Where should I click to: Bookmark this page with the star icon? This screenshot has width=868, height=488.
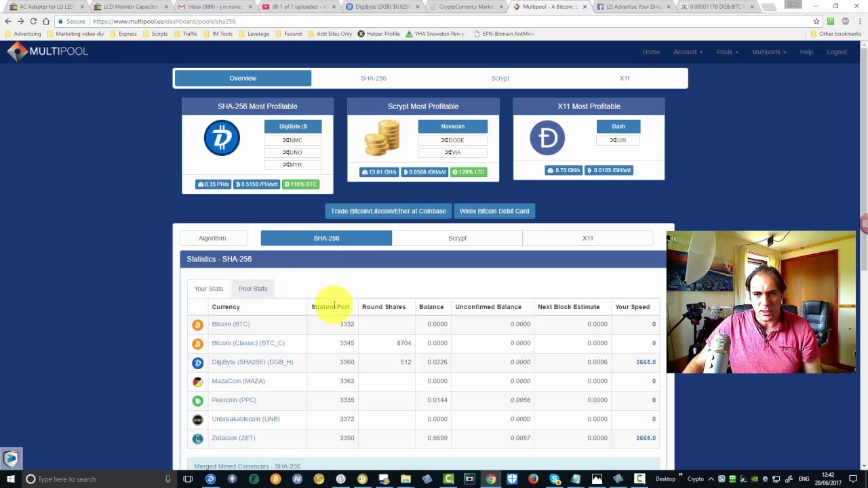click(x=816, y=21)
